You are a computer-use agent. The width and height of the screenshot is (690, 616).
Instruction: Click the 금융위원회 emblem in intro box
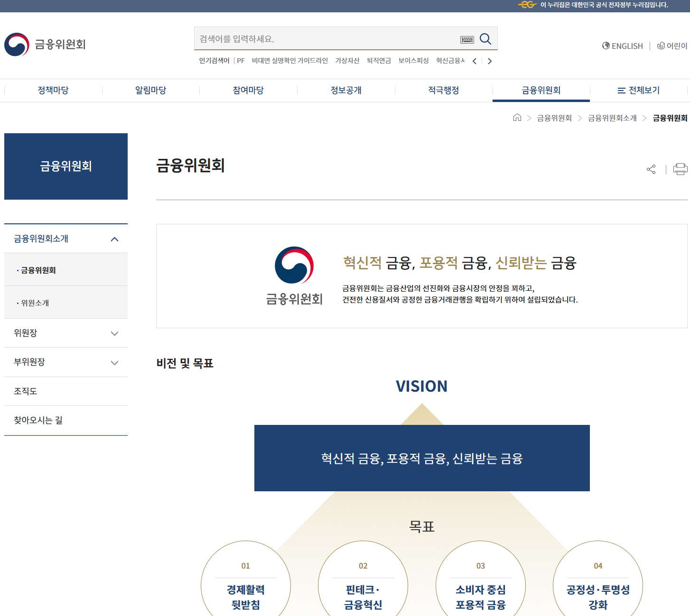click(294, 276)
